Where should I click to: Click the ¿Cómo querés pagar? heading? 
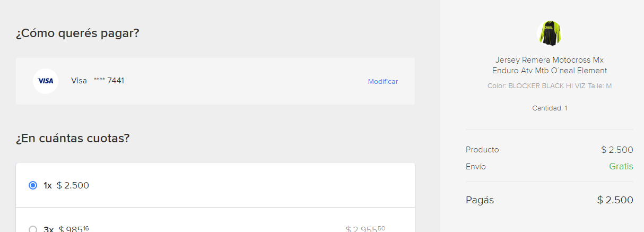77,33
